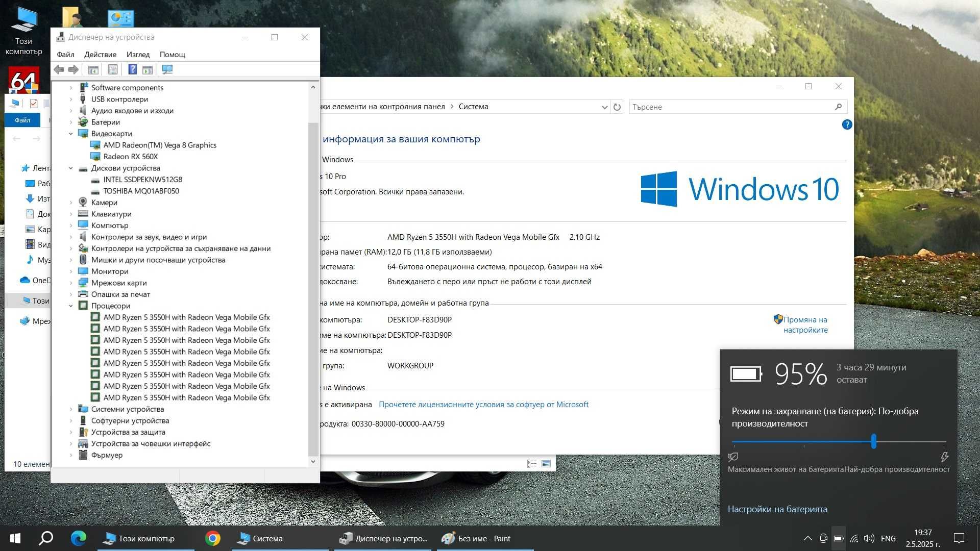The height and width of the screenshot is (551, 980).
Task: Open Настройки на батерията link
Action: pyautogui.click(x=777, y=509)
